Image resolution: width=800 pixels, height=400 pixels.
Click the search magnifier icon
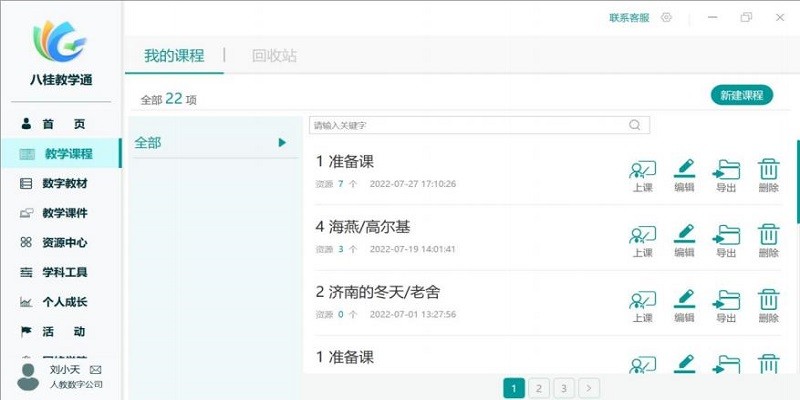(x=634, y=125)
